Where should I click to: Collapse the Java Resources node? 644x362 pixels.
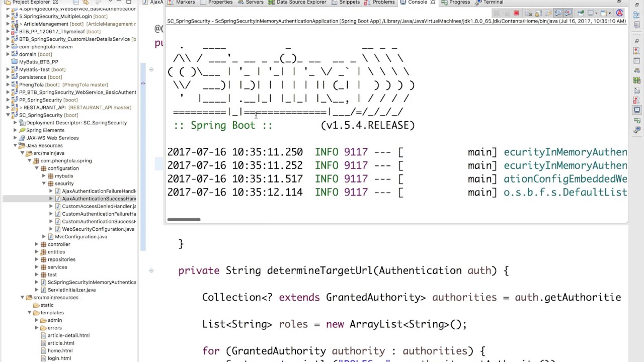[x=15, y=146]
